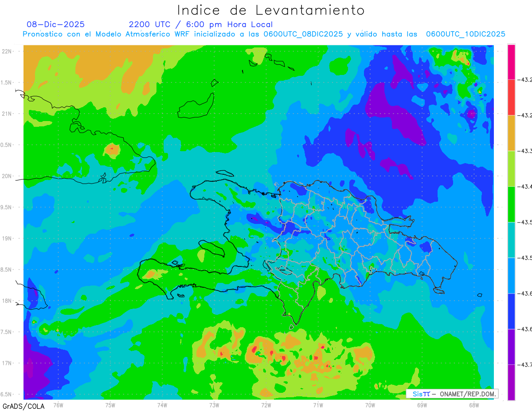This screenshot has height=411, width=532.
Task: Click the "-43.4" colorbar value
Action: coord(525,187)
